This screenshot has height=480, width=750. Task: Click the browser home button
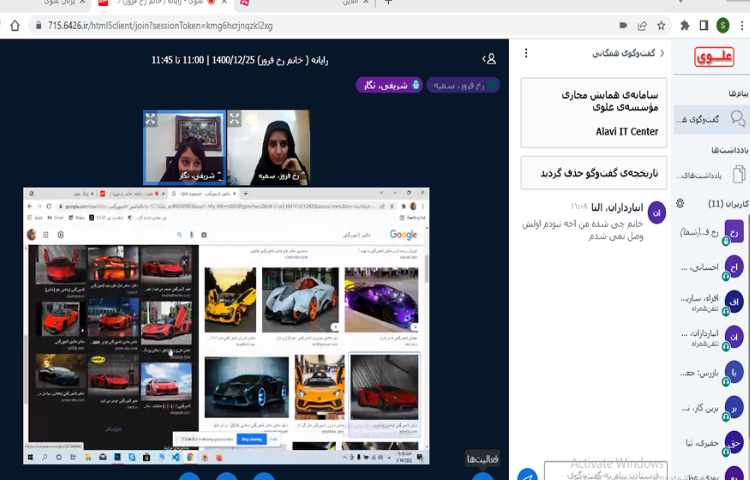pyautogui.click(x=15, y=25)
